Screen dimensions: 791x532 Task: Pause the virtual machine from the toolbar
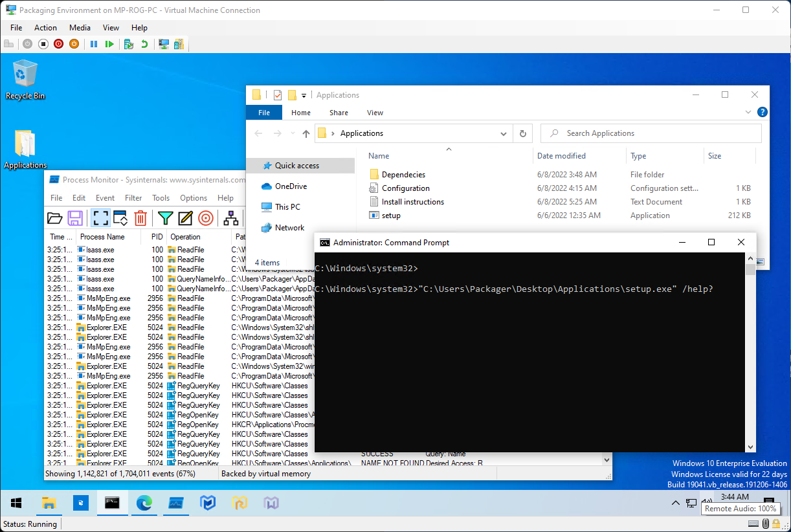coord(94,44)
